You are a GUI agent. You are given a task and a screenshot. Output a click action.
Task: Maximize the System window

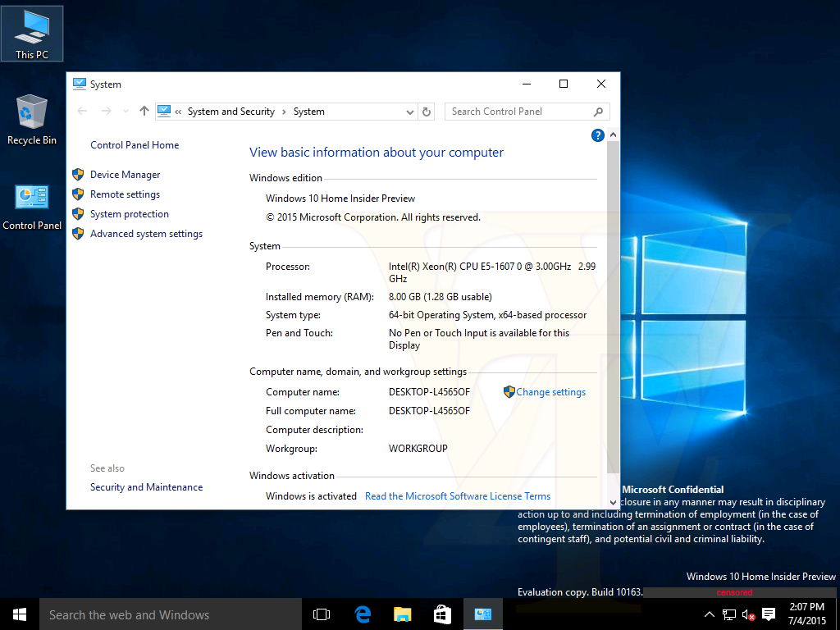pyautogui.click(x=564, y=84)
